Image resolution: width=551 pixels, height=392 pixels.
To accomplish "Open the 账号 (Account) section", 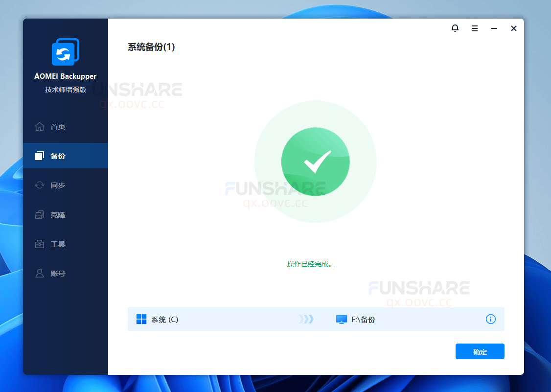I will point(56,273).
